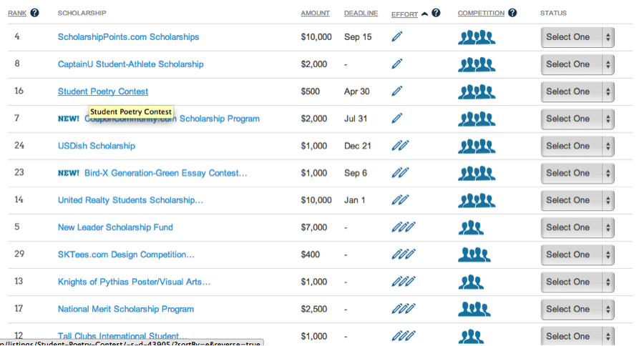Sort the table by Rank header

point(16,13)
